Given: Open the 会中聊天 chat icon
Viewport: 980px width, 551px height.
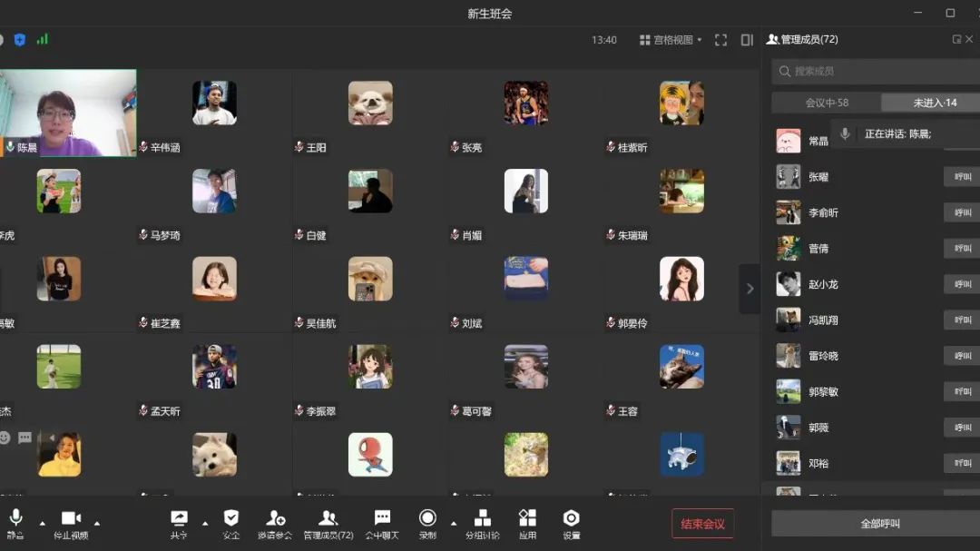Looking at the screenshot, I should pos(382,520).
